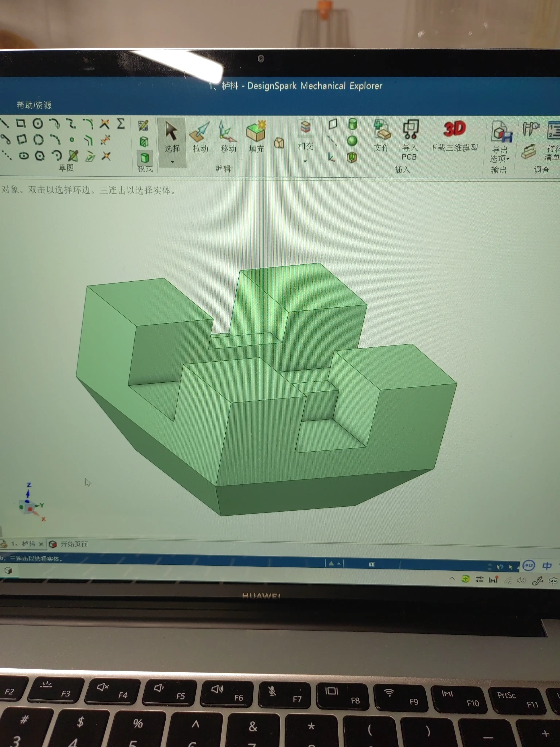Switch to the 开始页面 tab
The width and height of the screenshot is (560, 747).
[74, 544]
